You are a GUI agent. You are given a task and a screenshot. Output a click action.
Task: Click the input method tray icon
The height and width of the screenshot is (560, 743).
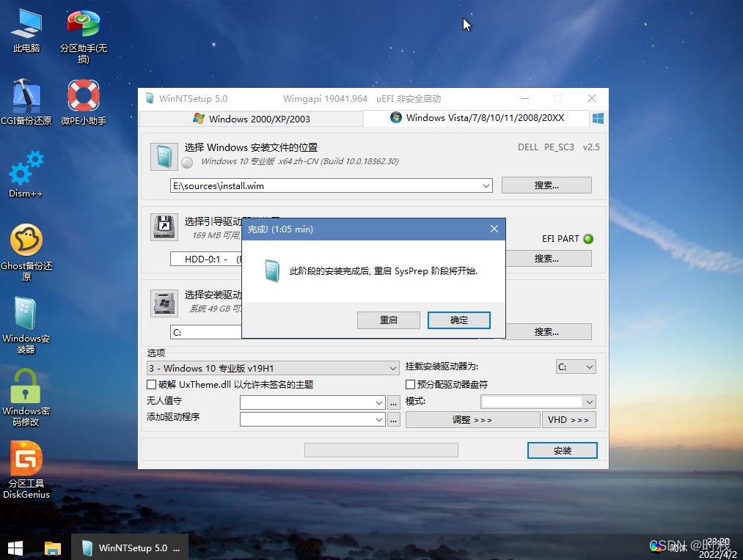(656, 548)
